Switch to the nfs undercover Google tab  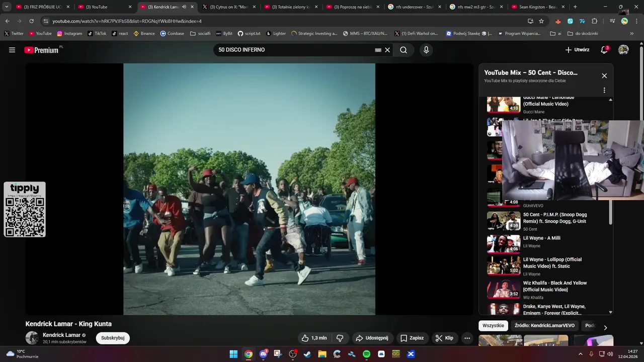tap(415, 7)
